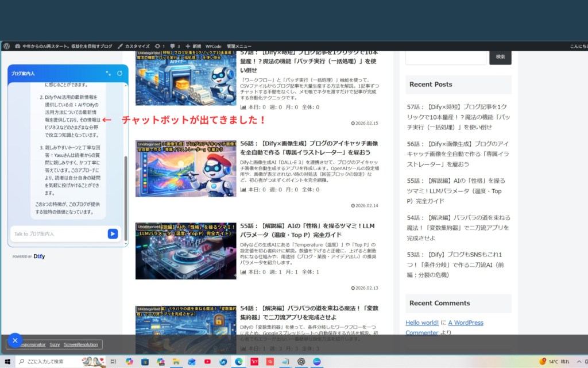The height and width of the screenshot is (368, 588).
Task: Refresh the ブログ案内人 chatbot conversation
Action: 119,73
